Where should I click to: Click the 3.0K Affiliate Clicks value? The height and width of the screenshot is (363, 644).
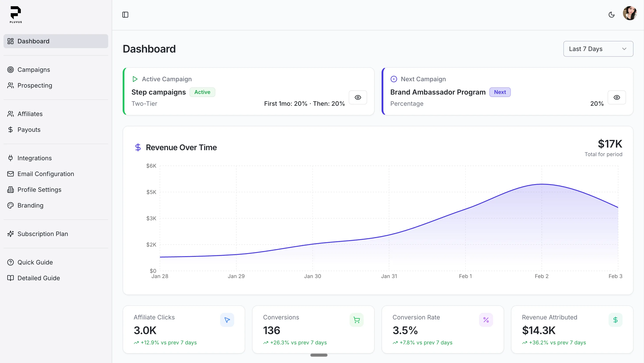pos(145,331)
